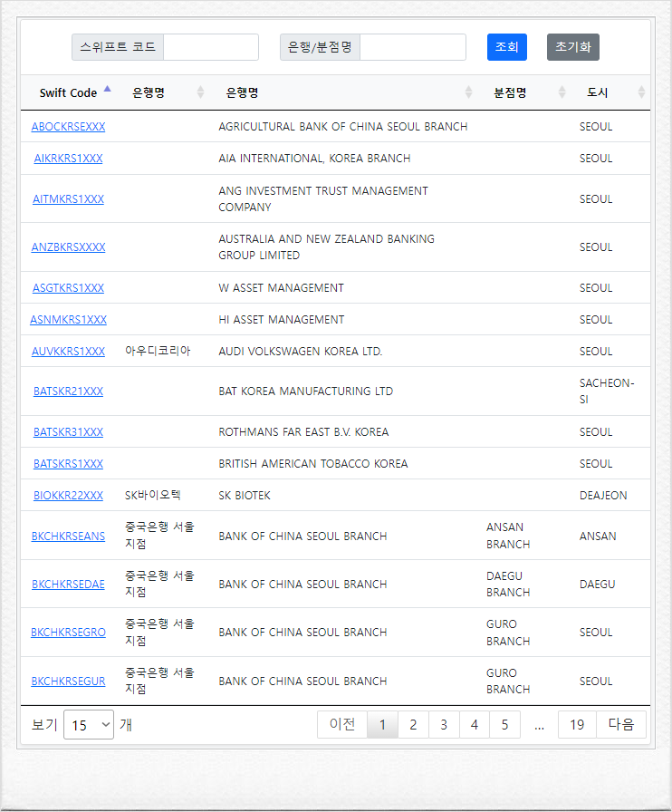Select the ANSAN BRANCH cell

click(508, 536)
